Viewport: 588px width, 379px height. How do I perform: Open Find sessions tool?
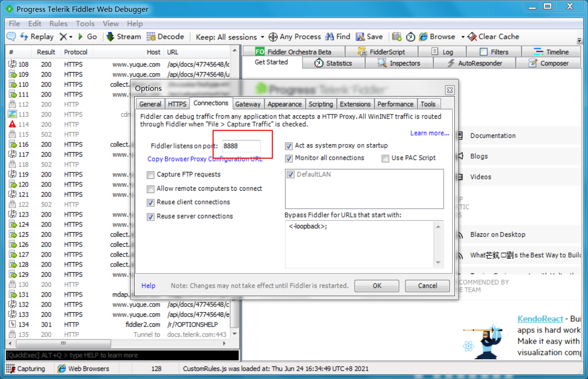[x=338, y=36]
